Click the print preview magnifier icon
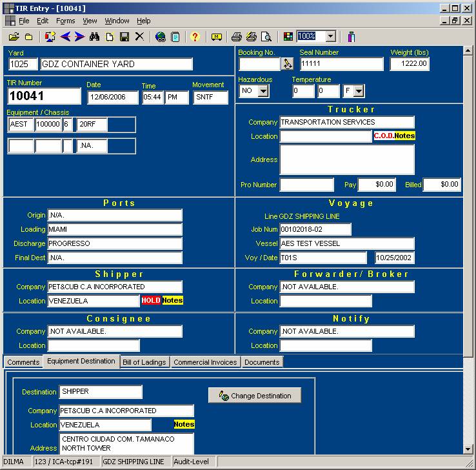Viewport: 476px width, 470px height. click(x=266, y=37)
